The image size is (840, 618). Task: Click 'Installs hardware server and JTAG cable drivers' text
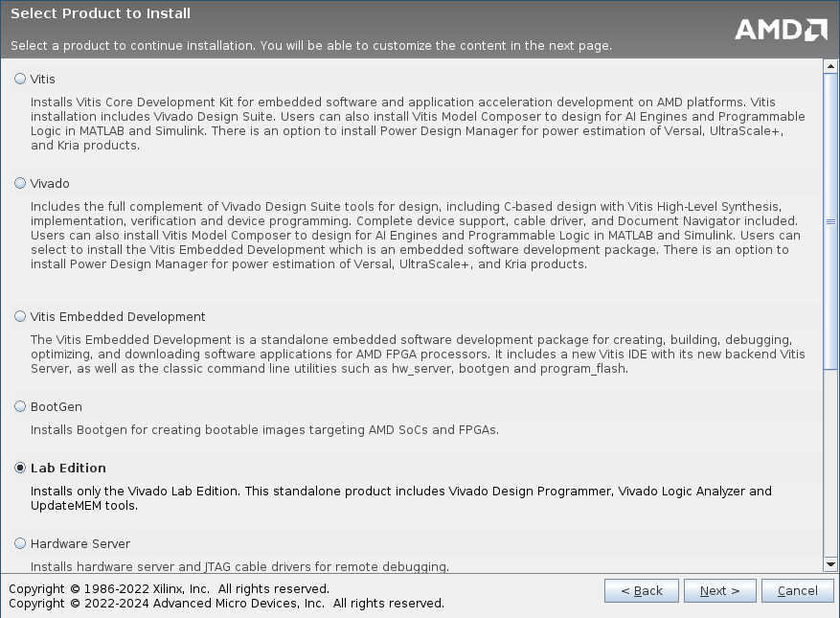tap(239, 566)
